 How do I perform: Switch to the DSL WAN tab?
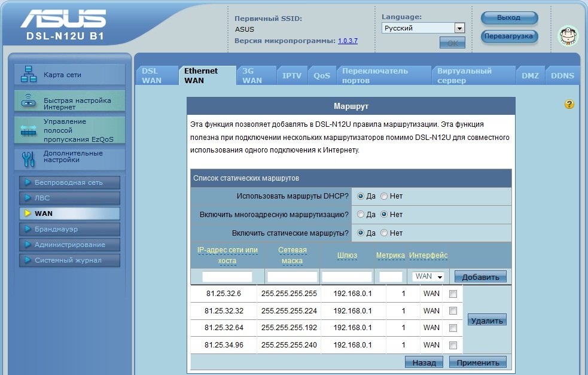tap(152, 75)
